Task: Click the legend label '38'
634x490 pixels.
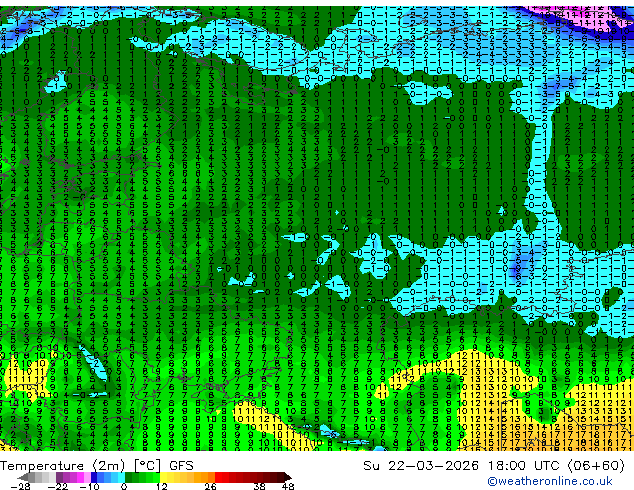Action: point(260,486)
